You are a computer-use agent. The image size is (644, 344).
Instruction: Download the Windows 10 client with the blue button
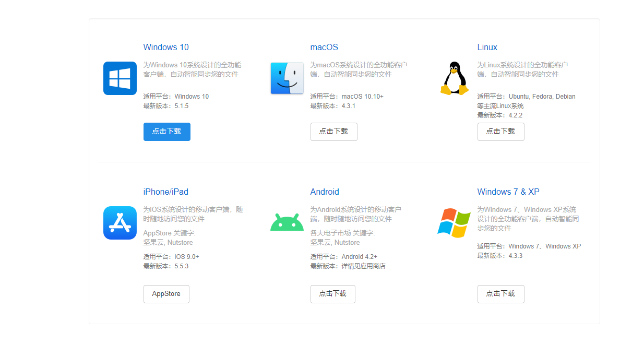(167, 132)
